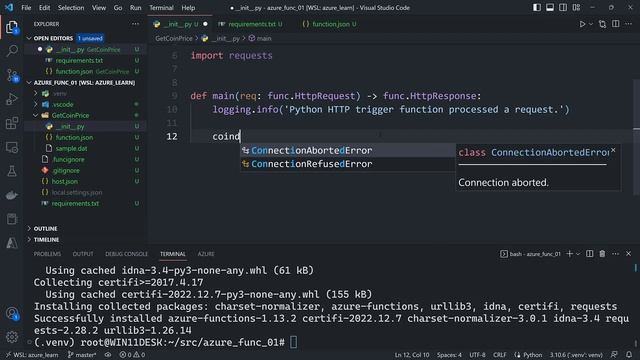Switch to the Debug Console tab
The height and width of the screenshot is (360, 640).
[x=127, y=254]
